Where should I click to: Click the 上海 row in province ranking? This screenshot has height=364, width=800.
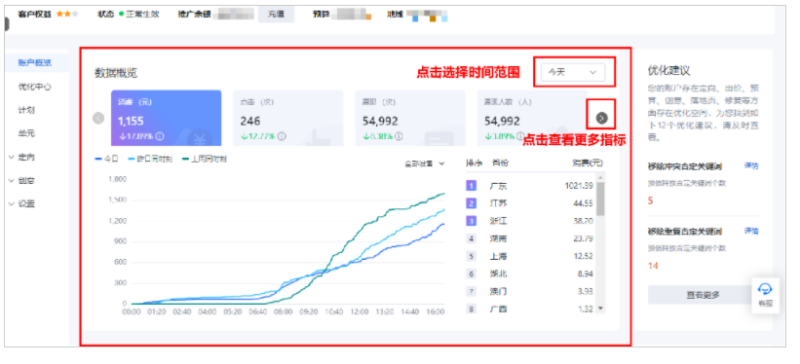point(530,256)
